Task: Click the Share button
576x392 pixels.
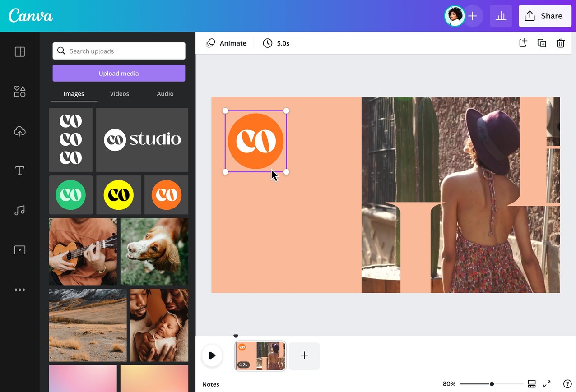Action: pyautogui.click(x=544, y=16)
